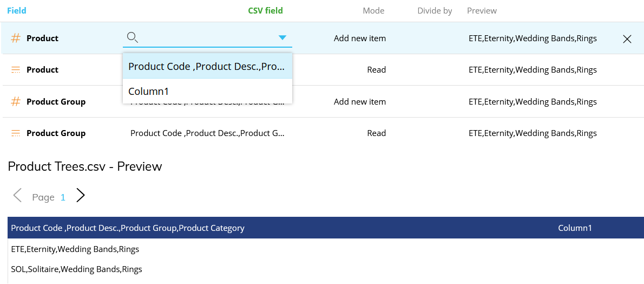Go to the previous preview page
Image resolution: width=644 pixels, height=284 pixels.
click(18, 196)
